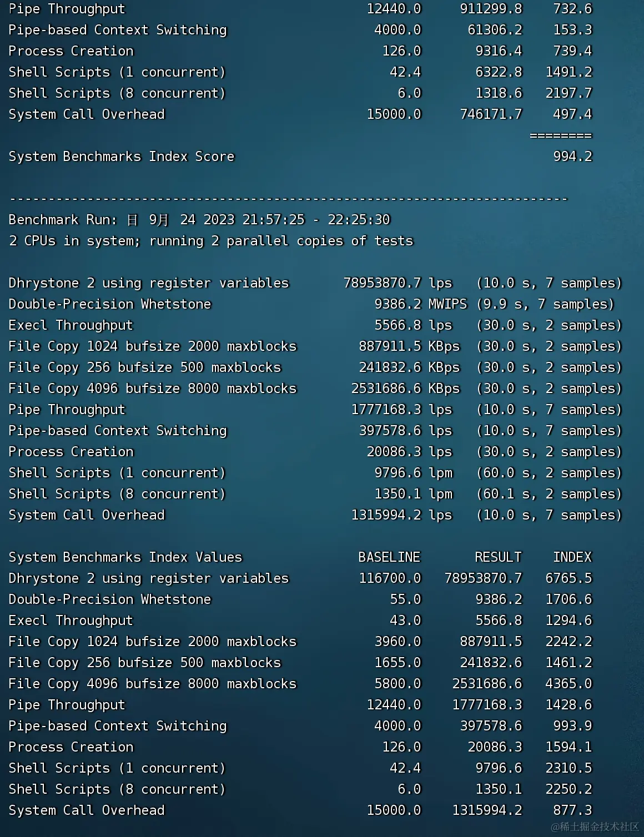Click the INDEX column header
Image resolution: width=644 pixels, height=837 pixels.
tap(572, 557)
